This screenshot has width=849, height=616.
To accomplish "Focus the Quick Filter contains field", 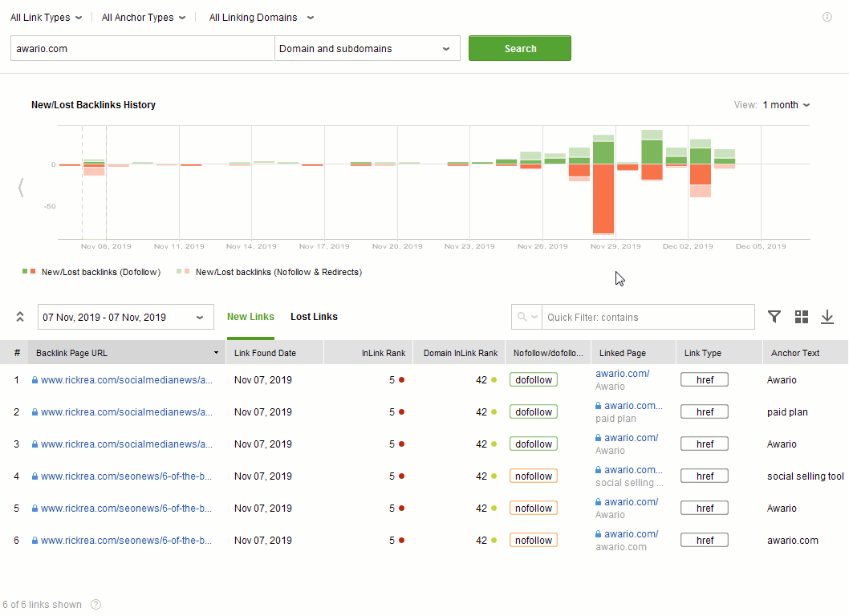I will pyautogui.click(x=648, y=317).
